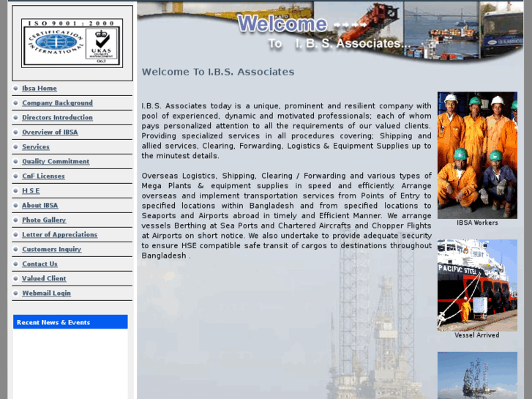Viewport: 532px width, 399px height.
Task: Open Customers Inquiry page
Action: (x=51, y=249)
